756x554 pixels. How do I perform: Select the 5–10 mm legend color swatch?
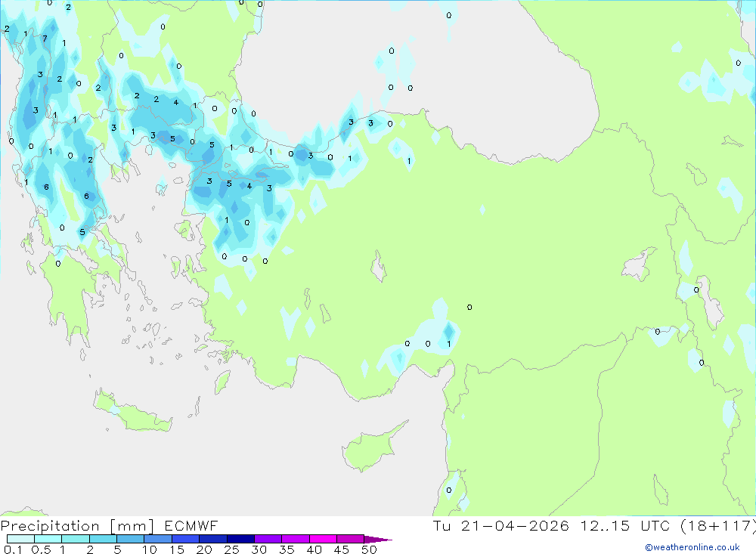click(x=131, y=539)
